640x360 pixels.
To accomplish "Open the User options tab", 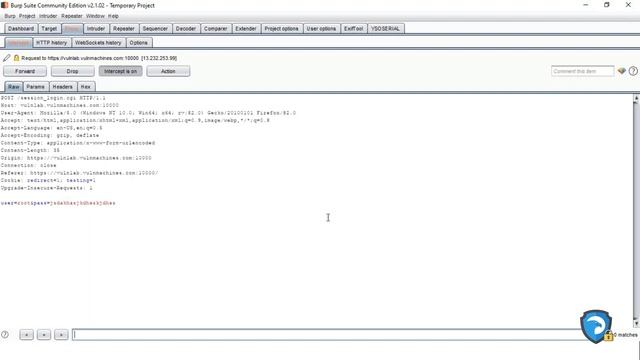I will point(321,29).
